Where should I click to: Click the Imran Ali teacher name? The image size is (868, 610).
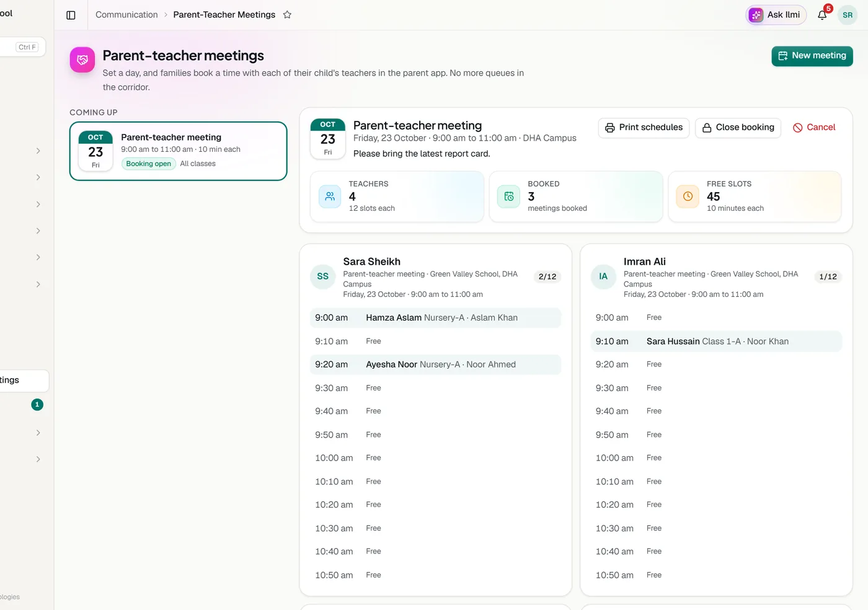point(645,262)
